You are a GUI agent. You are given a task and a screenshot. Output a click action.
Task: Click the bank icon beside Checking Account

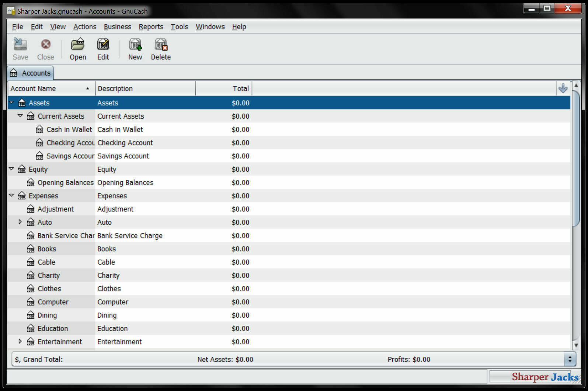[x=39, y=143]
